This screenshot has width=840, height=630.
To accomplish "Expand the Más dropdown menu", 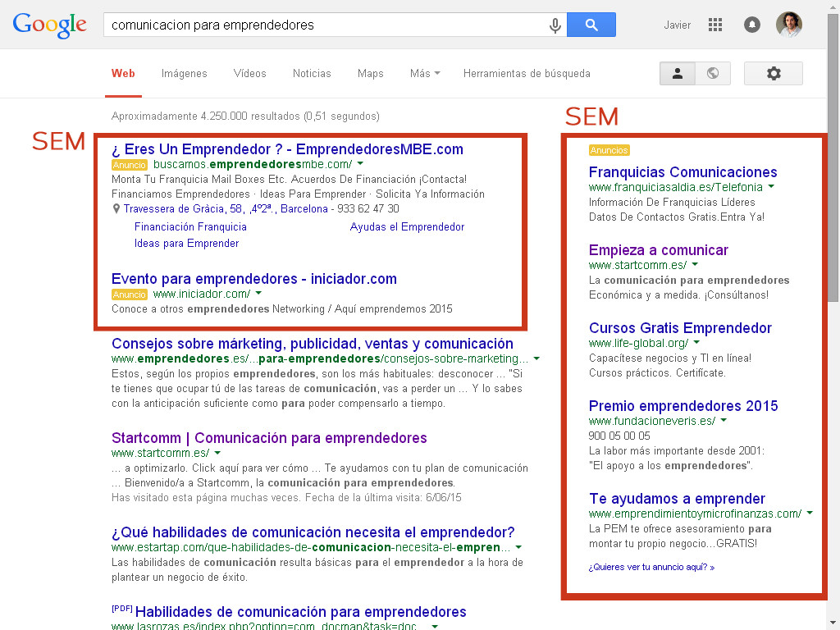I will pyautogui.click(x=425, y=73).
